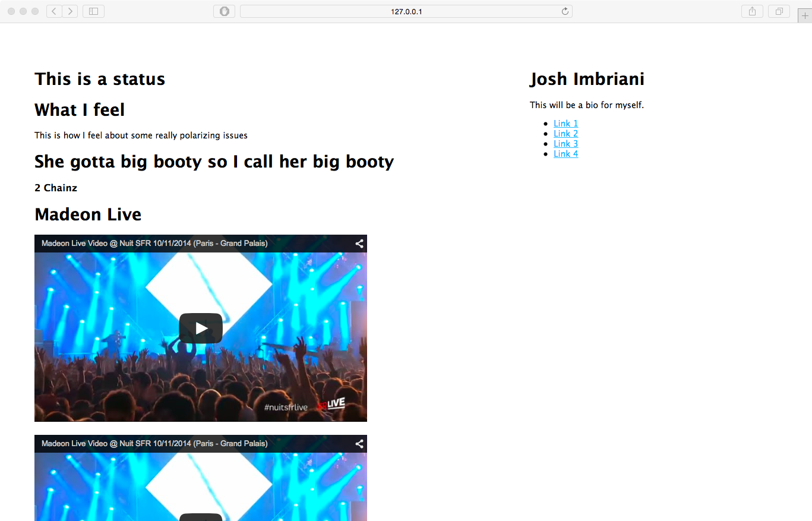Open the Share toolbar button

(x=752, y=11)
